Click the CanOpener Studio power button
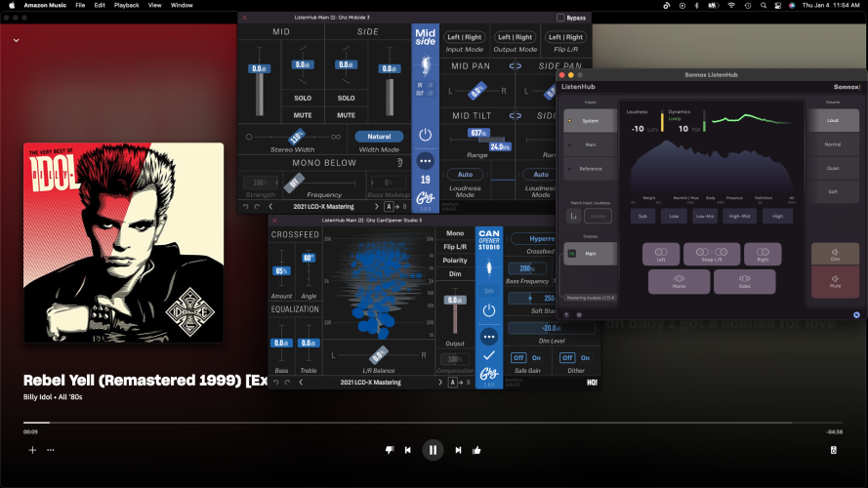Screen dimensions: 868x488 [x=489, y=310]
